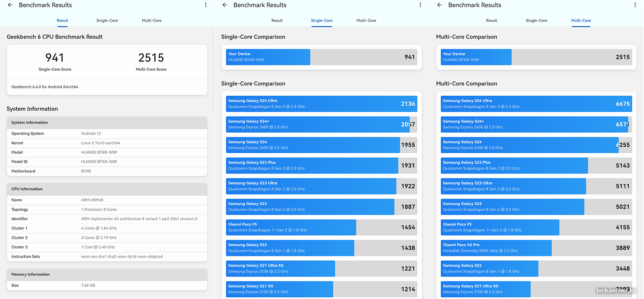Select the Cluster 1 row
This screenshot has height=299, width=644.
[x=107, y=228]
